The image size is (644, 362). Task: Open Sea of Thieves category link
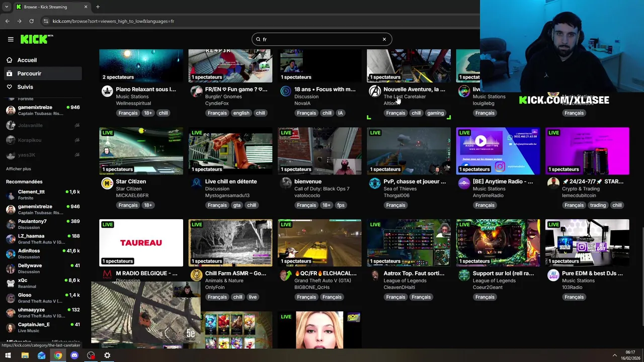(x=400, y=189)
